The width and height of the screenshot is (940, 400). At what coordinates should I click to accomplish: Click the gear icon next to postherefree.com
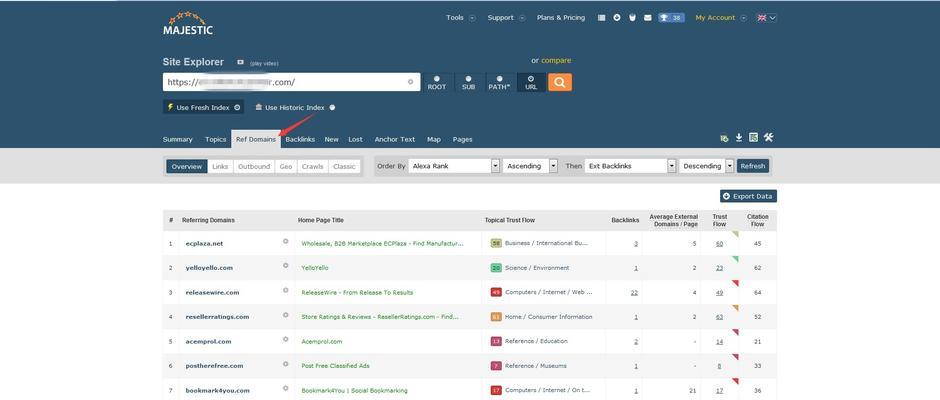point(285,363)
